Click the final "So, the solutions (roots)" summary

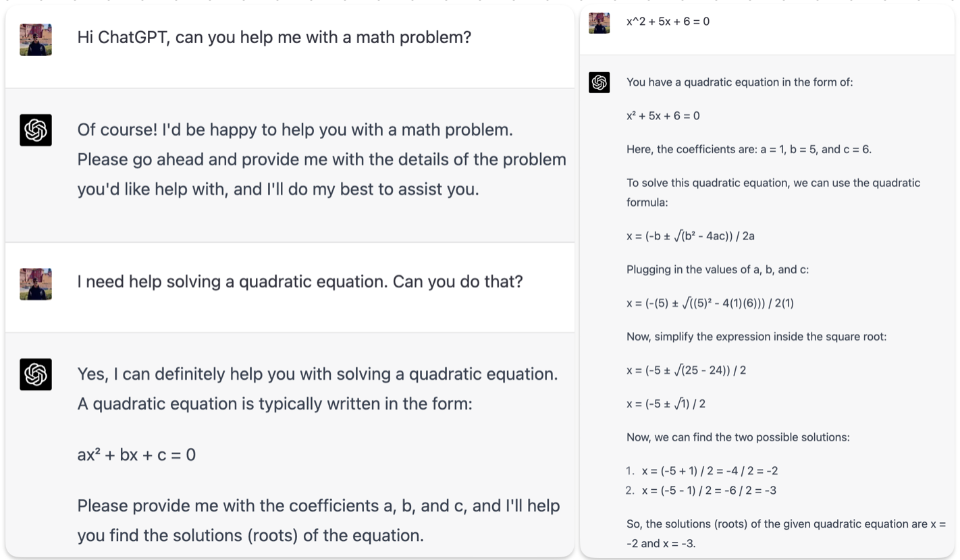click(786, 533)
